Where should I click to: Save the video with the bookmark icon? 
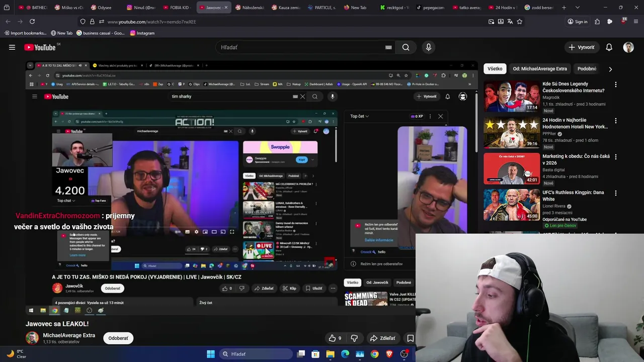pyautogui.click(x=411, y=338)
